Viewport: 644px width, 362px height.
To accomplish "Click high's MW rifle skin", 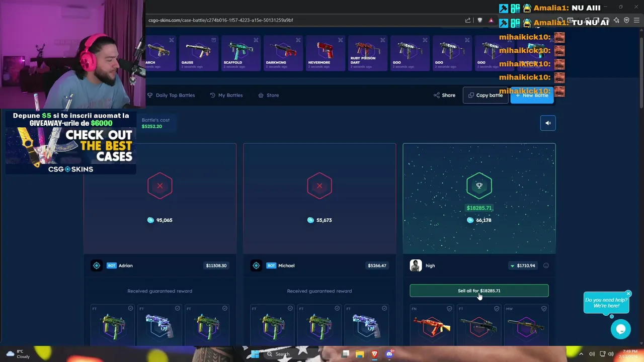I will (526, 325).
